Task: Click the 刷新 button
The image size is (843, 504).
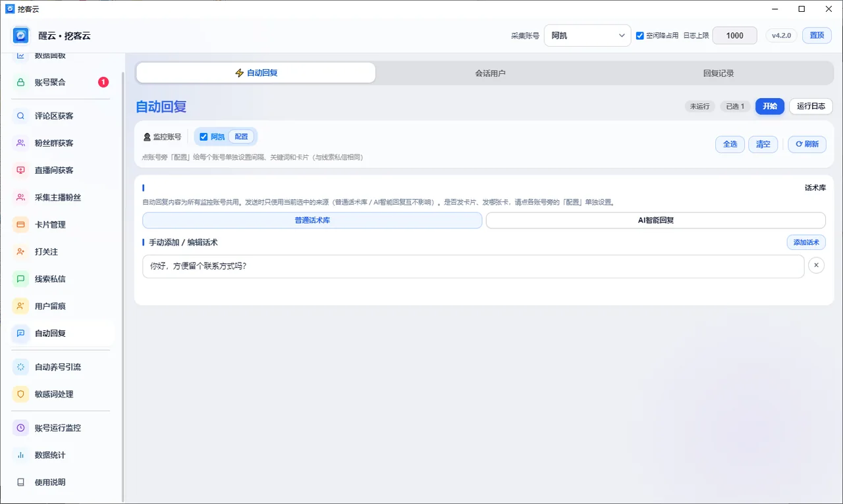Action: [x=807, y=144]
